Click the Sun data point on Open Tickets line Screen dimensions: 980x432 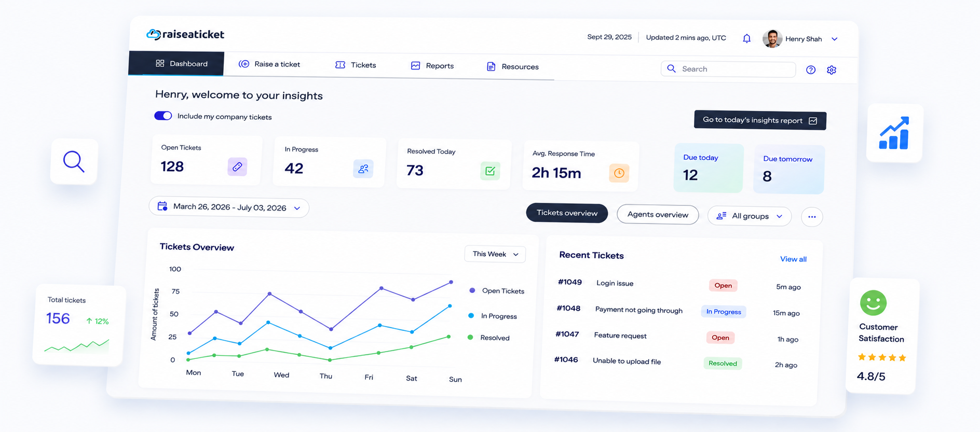click(x=451, y=282)
